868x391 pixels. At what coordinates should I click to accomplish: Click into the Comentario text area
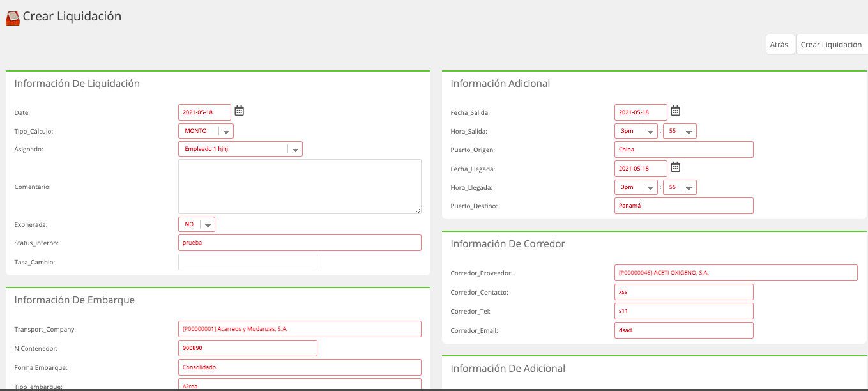pyautogui.click(x=300, y=187)
